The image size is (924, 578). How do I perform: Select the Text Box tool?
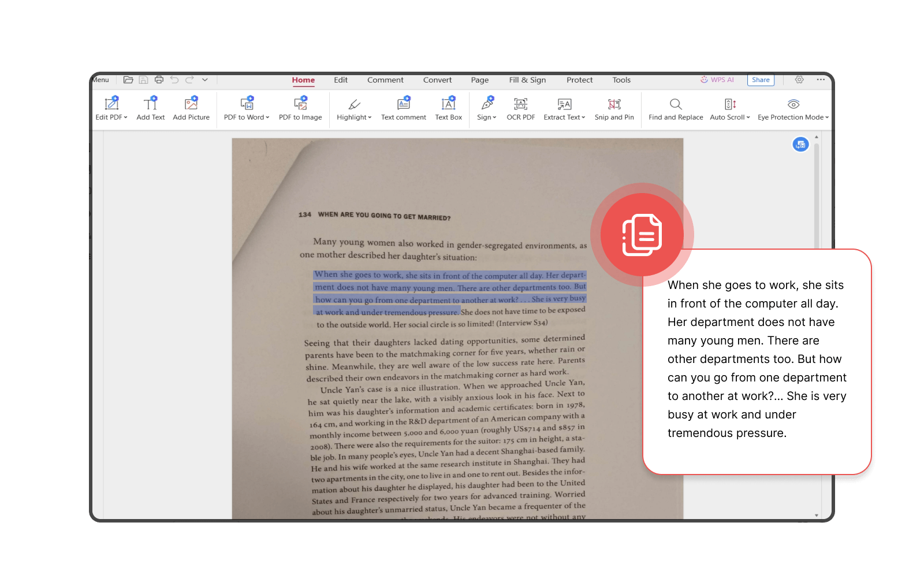click(x=449, y=109)
